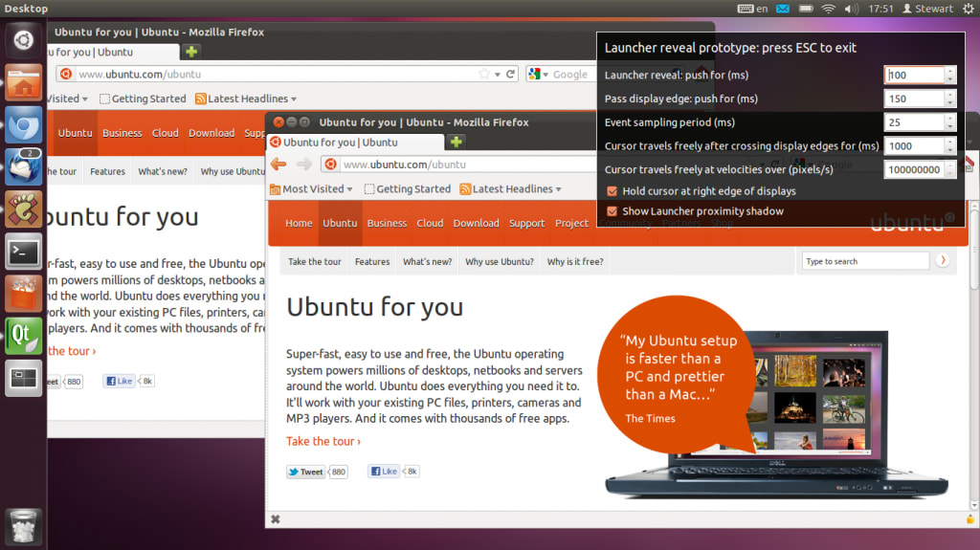Open 'Why is it free?' sub-navigation link

(575, 261)
